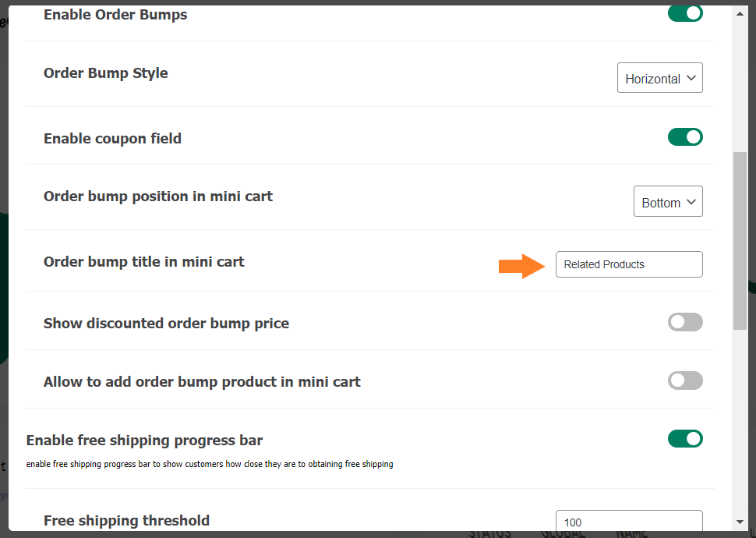756x538 pixels.
Task: Click the chevron in Horizontal dropdown
Action: click(x=691, y=78)
